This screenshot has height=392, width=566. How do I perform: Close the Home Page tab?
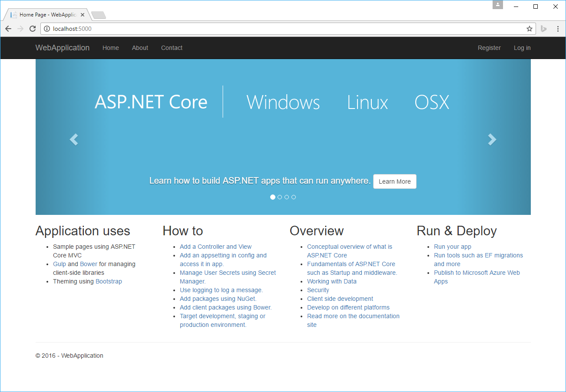pos(83,15)
